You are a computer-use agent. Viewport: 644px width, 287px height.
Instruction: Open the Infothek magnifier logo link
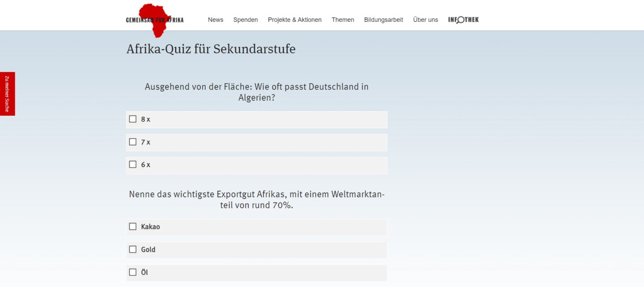tap(463, 20)
